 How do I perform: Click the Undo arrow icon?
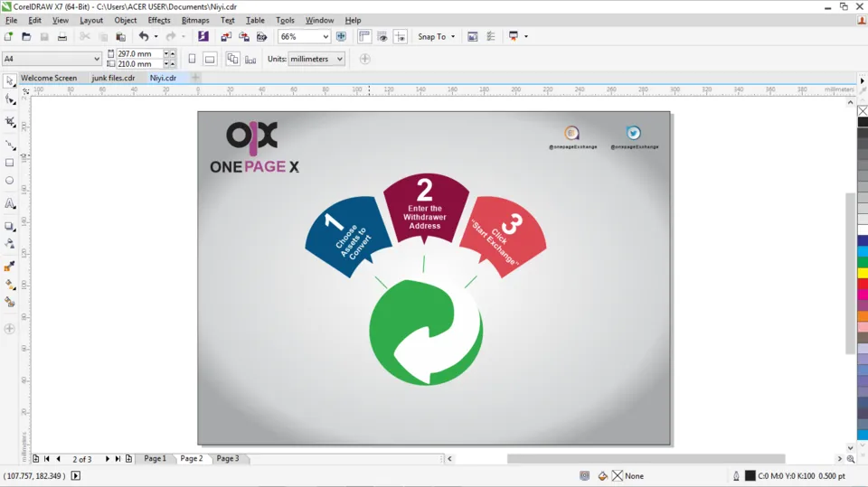[144, 36]
